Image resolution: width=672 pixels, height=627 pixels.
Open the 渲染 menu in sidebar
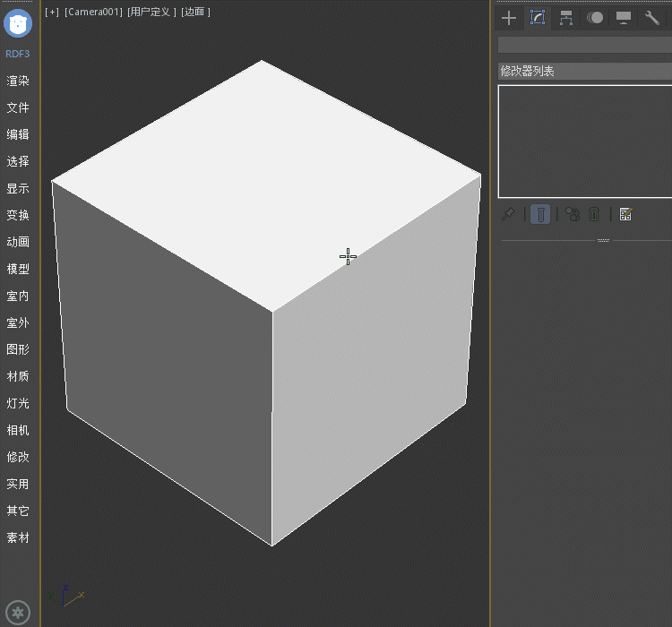tap(18, 81)
